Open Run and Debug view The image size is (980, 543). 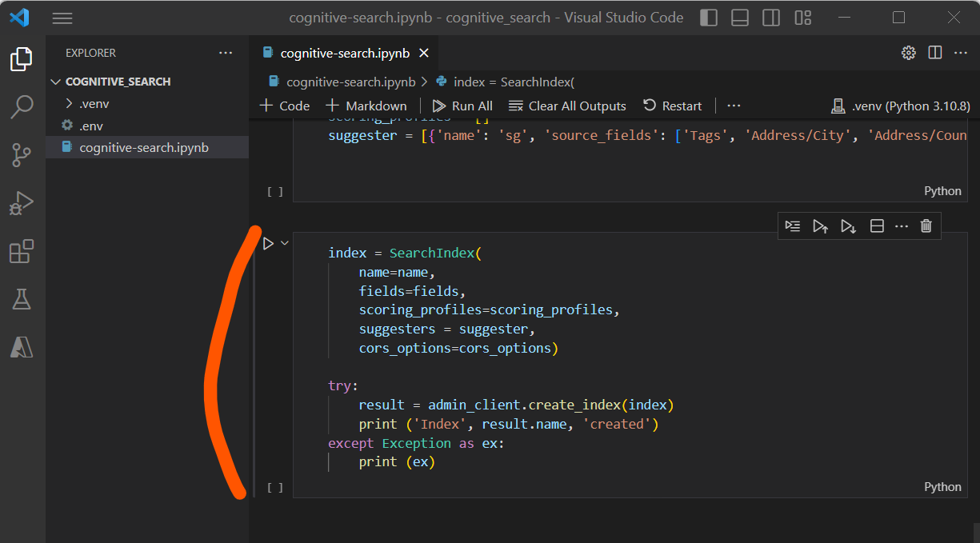(22, 203)
